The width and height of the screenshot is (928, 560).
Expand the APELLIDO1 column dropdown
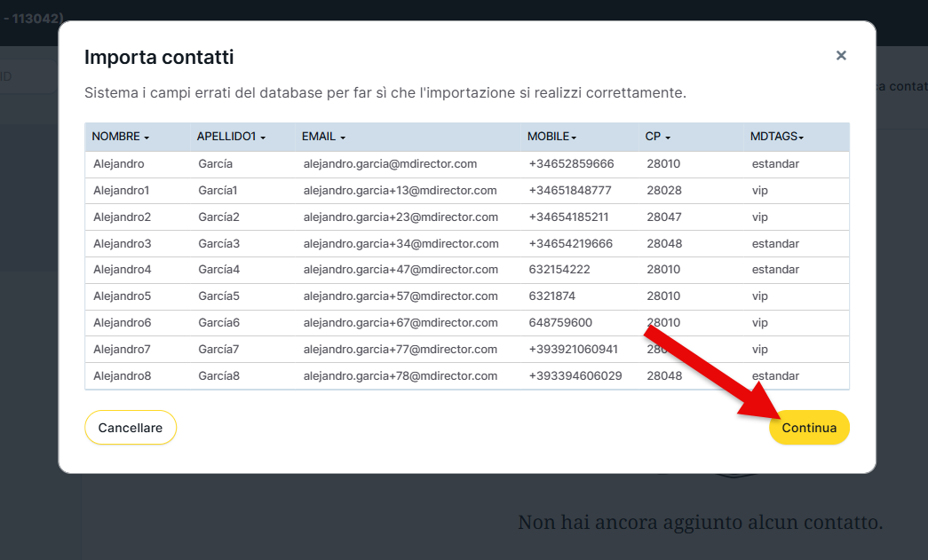point(231,137)
